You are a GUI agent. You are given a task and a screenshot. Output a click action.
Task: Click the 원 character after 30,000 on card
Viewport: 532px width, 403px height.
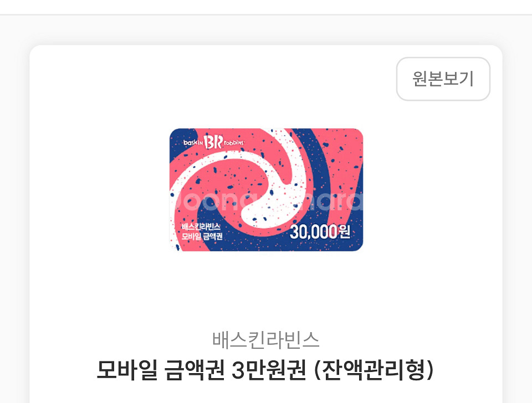345,232
